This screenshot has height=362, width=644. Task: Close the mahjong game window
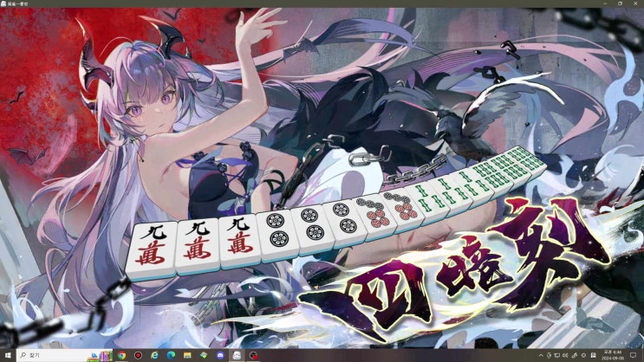(x=636, y=3)
